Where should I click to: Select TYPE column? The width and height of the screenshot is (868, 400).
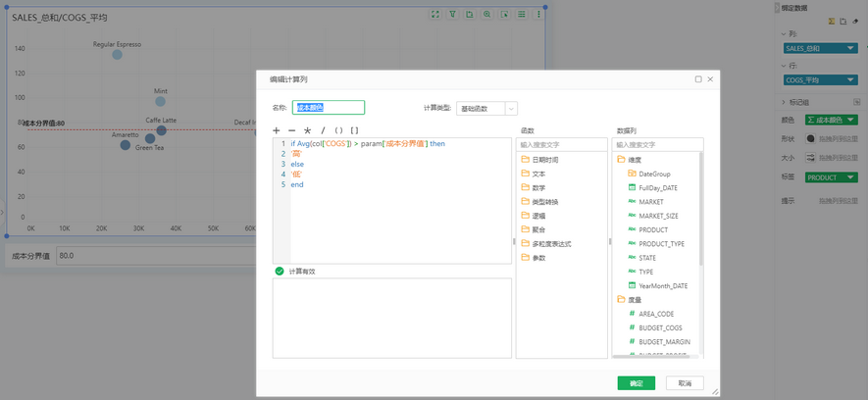pyautogui.click(x=646, y=272)
